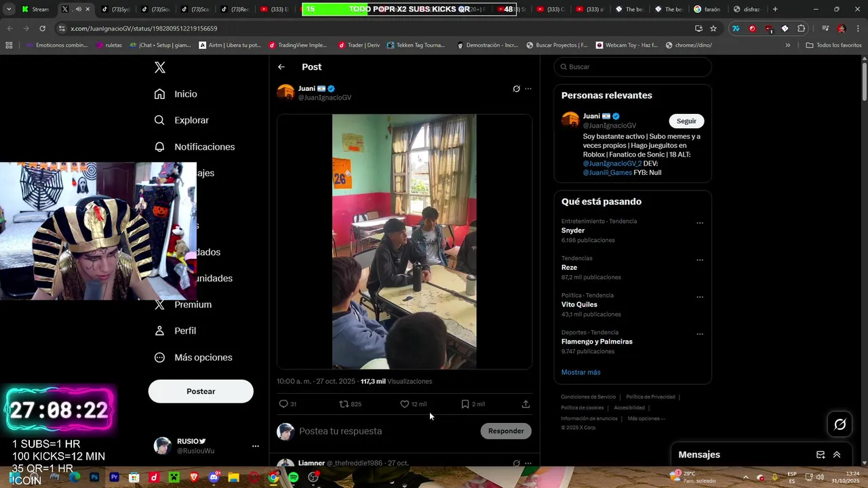
Task: Open Explorar in sidebar
Action: [x=181, y=120]
